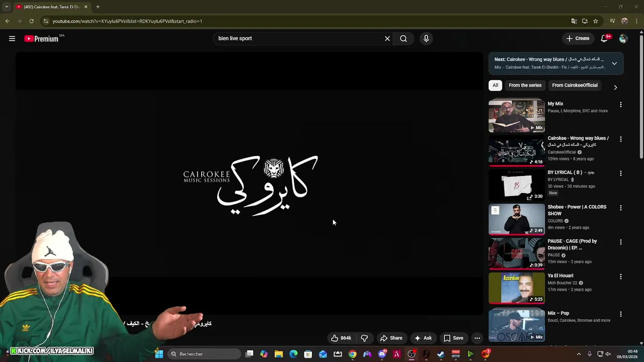Run search with magnifier button
The width and height of the screenshot is (644, 362).
(404, 38)
